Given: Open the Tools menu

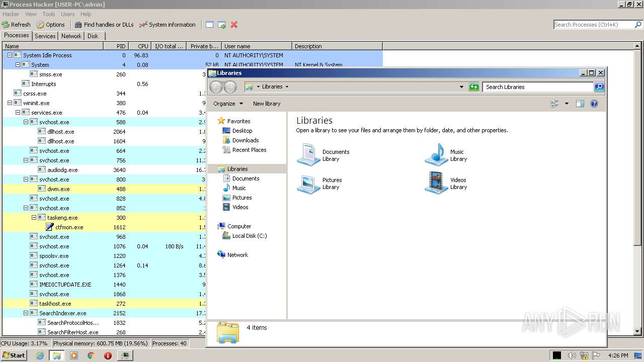Looking at the screenshot, I should pos(49,14).
